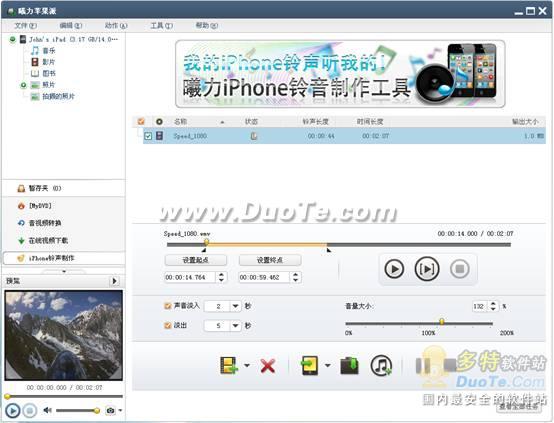Click the export to folder icon

tap(349, 366)
